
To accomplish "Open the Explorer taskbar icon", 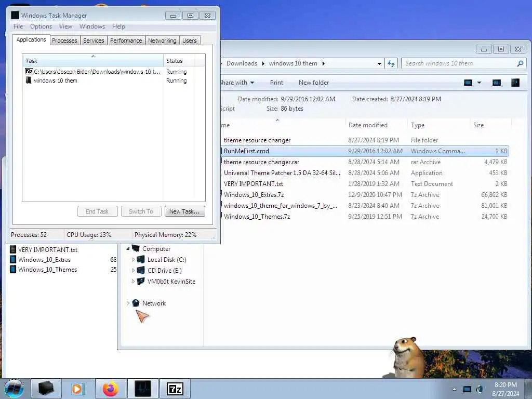I will coord(46,389).
